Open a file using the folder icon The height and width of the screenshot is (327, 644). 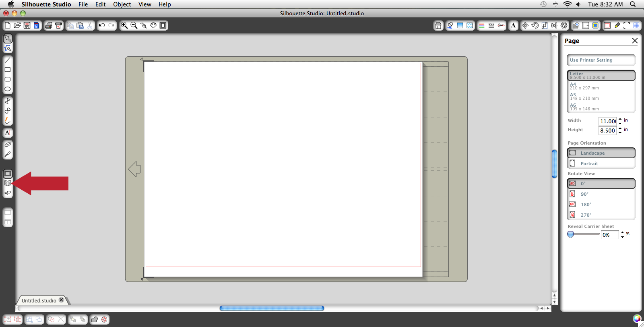[17, 25]
